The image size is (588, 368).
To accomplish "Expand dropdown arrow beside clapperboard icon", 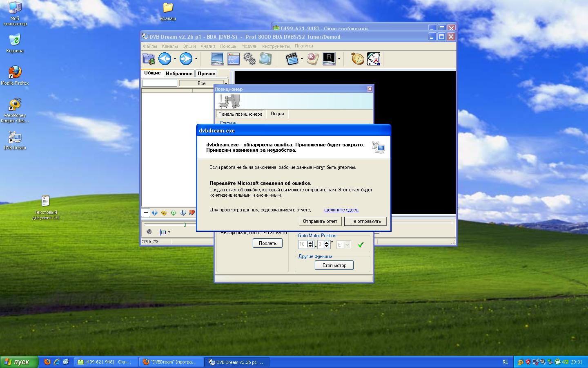I will click(302, 59).
